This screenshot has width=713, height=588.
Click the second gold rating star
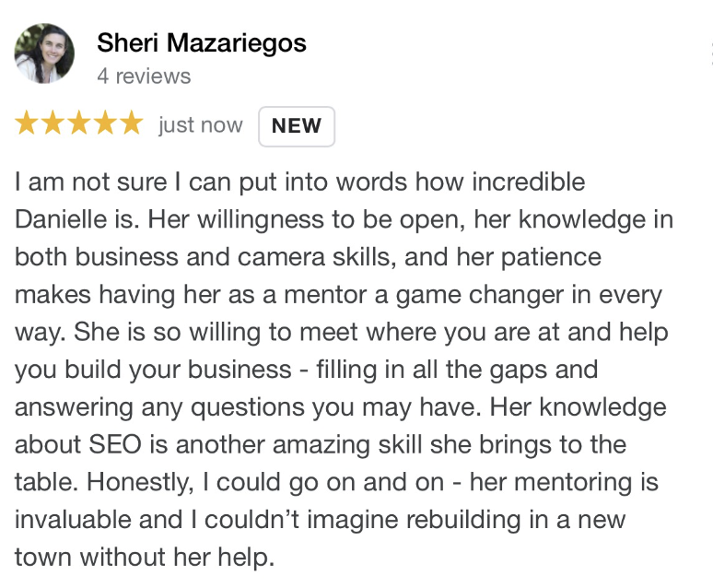(53, 123)
